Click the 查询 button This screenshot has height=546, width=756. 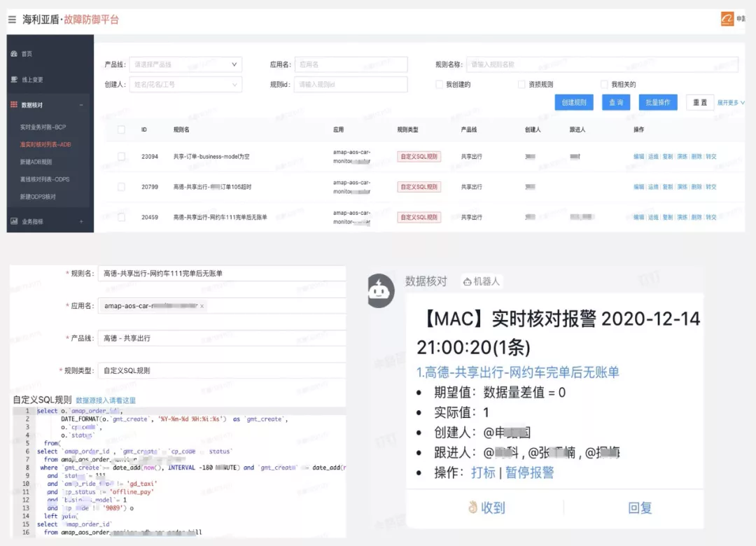[616, 102]
